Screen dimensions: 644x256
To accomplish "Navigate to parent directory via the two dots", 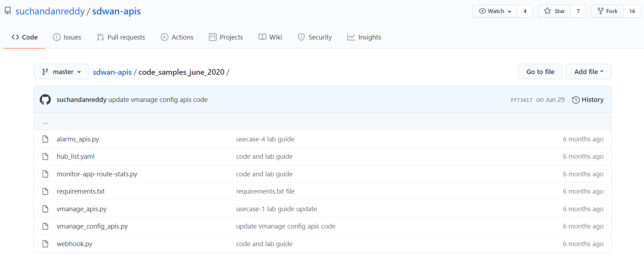I will tap(45, 122).
